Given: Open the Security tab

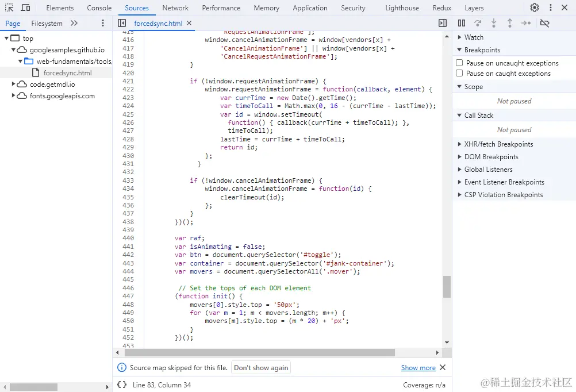Looking at the screenshot, I should point(353,7).
